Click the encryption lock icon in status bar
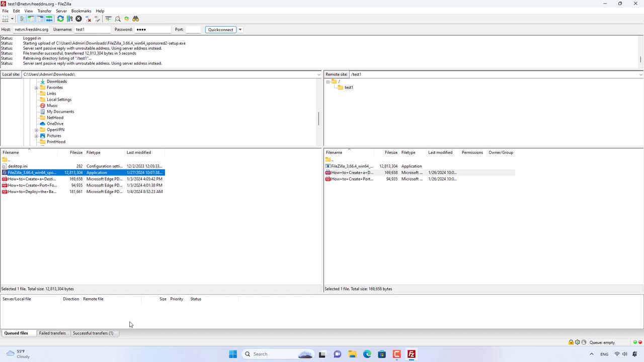This screenshot has height=362, width=644. (571, 342)
